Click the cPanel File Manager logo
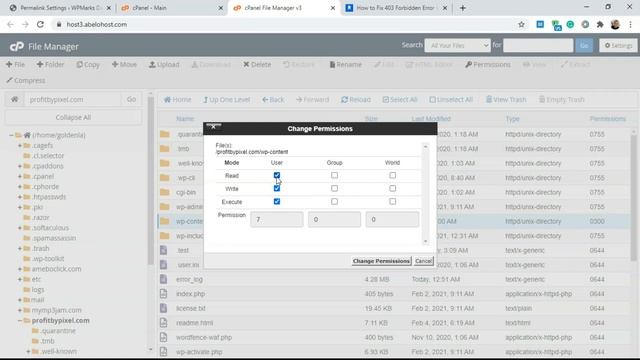This screenshot has height=360, width=640. [44, 47]
